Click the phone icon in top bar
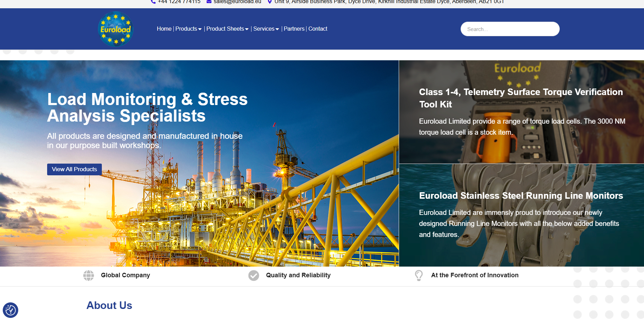The width and height of the screenshot is (644, 321). [153, 2]
